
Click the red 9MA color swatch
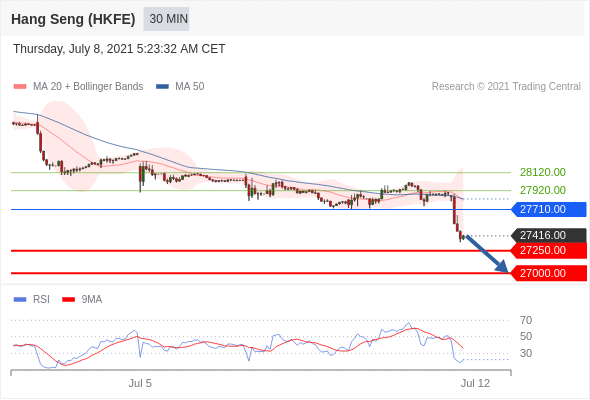(x=68, y=300)
